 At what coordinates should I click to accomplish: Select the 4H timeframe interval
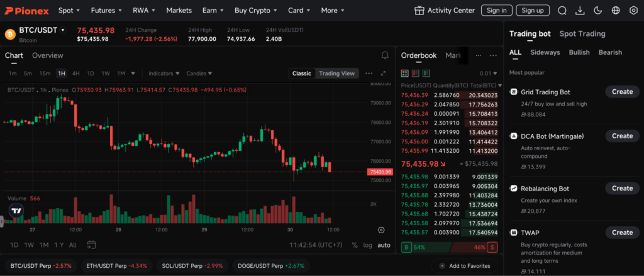pyautogui.click(x=75, y=74)
